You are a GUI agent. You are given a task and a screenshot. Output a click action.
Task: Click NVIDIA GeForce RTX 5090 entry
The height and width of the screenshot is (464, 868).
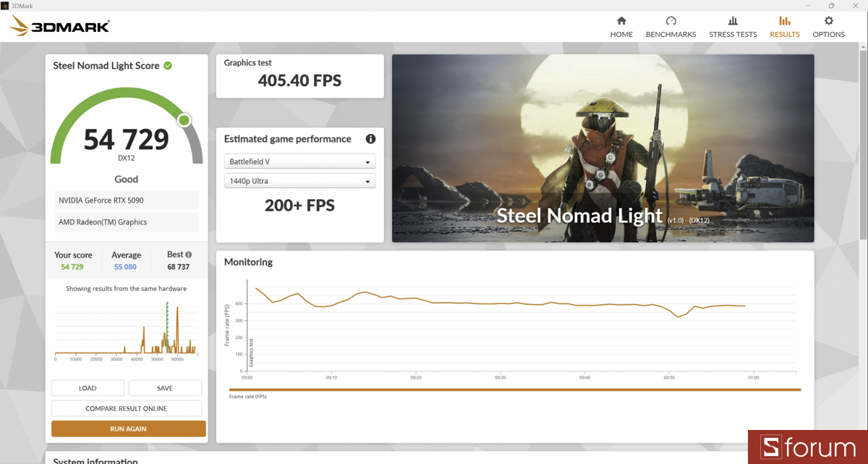(x=126, y=201)
